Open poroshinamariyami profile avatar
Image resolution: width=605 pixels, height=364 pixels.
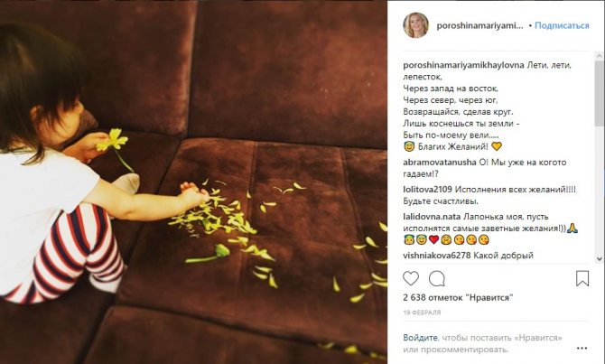tap(416, 25)
